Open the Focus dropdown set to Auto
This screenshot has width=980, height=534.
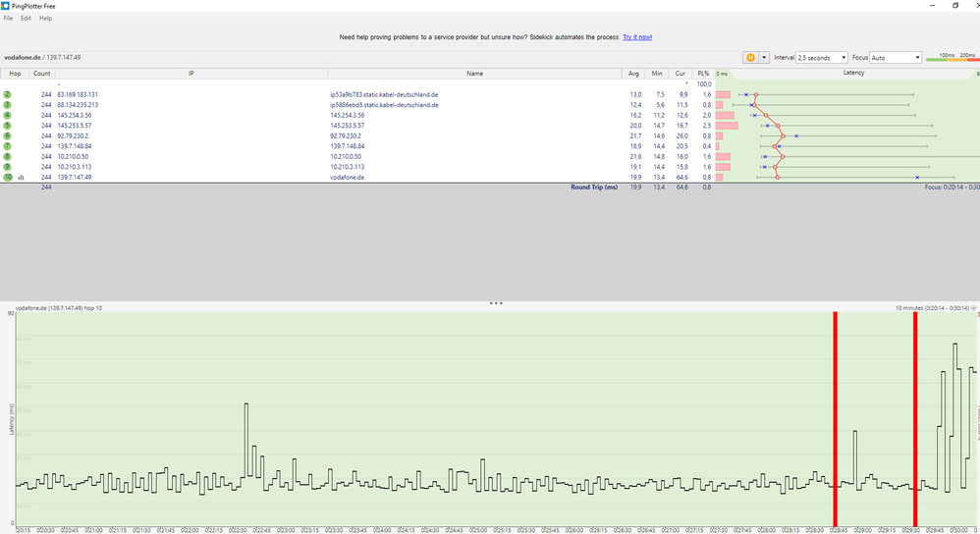point(895,58)
